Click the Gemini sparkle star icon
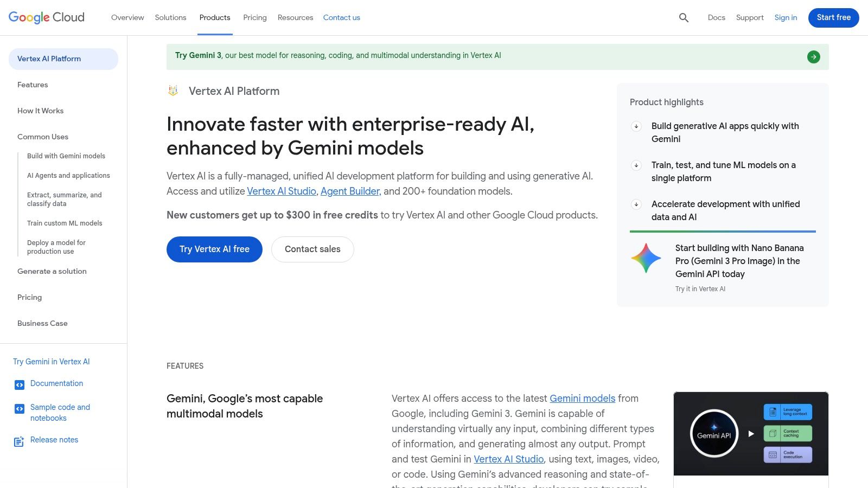This screenshot has width=868, height=488. pos(646,258)
